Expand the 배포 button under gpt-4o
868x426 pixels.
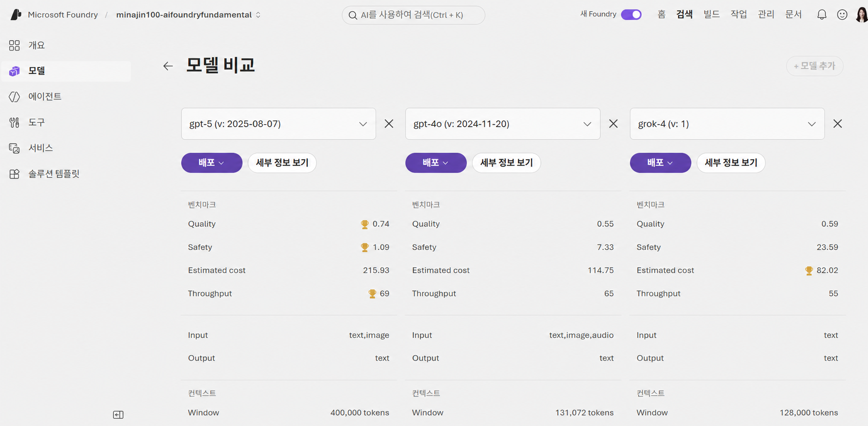click(x=436, y=163)
